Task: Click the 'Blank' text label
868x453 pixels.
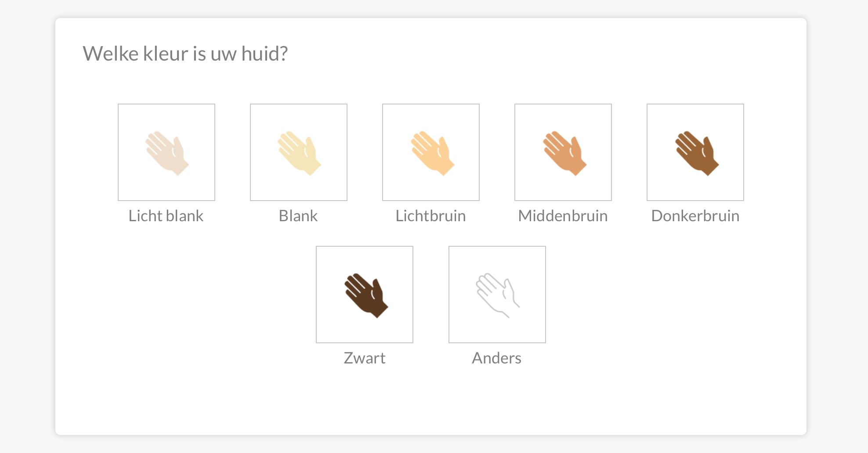Action: 298,216
